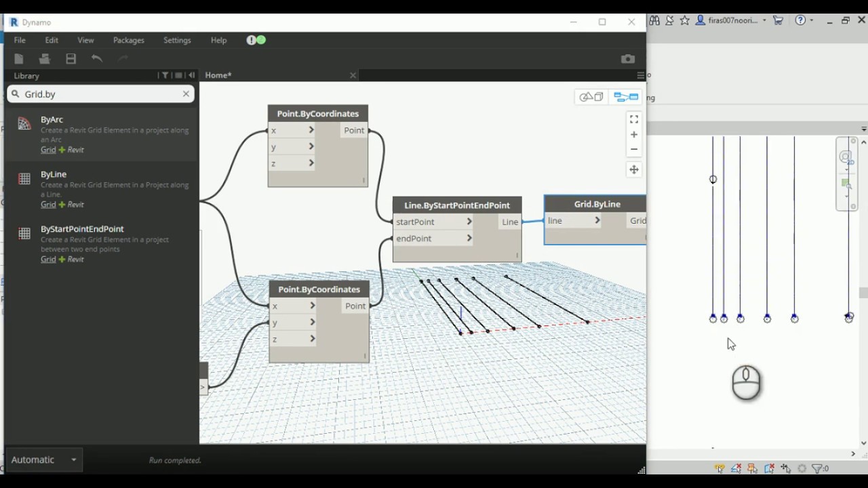Select the Grid.ByLine node title
Viewport: 868px width, 488px height.
[597, 204]
